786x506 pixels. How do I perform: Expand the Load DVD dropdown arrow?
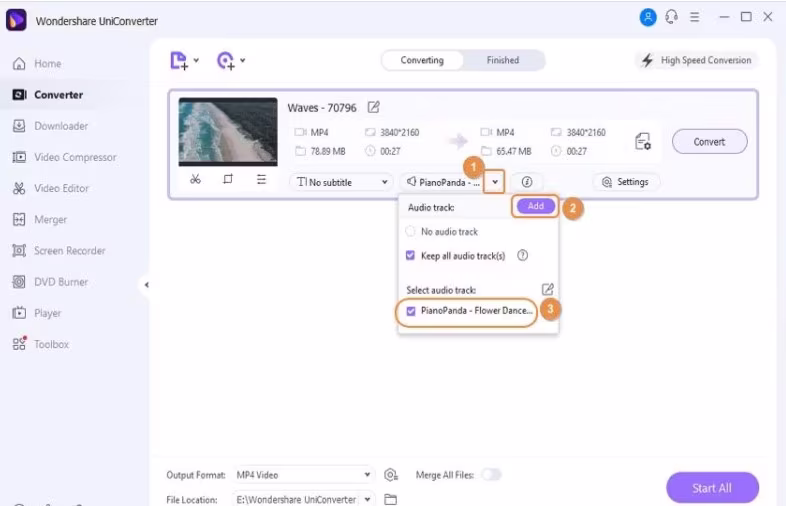pos(243,60)
